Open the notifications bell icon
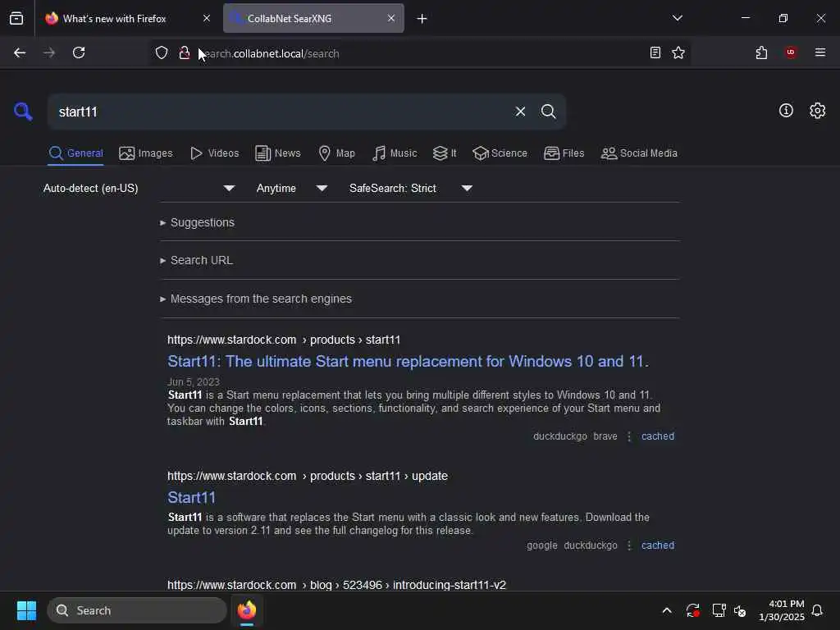Viewport: 840px width, 630px height. coord(817,610)
